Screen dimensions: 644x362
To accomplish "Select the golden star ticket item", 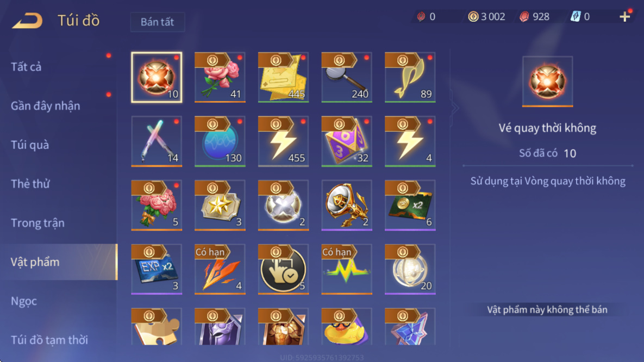I will pos(220,205).
